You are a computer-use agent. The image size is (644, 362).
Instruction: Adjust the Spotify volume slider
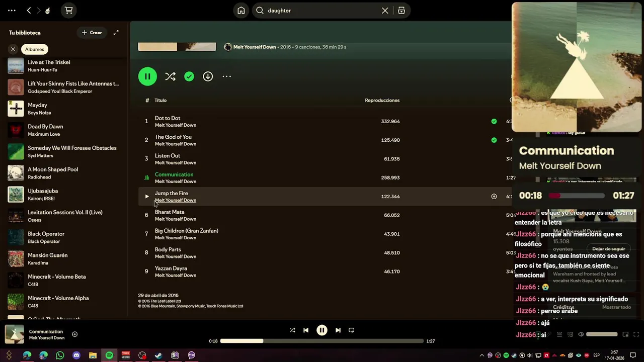[x=602, y=334]
